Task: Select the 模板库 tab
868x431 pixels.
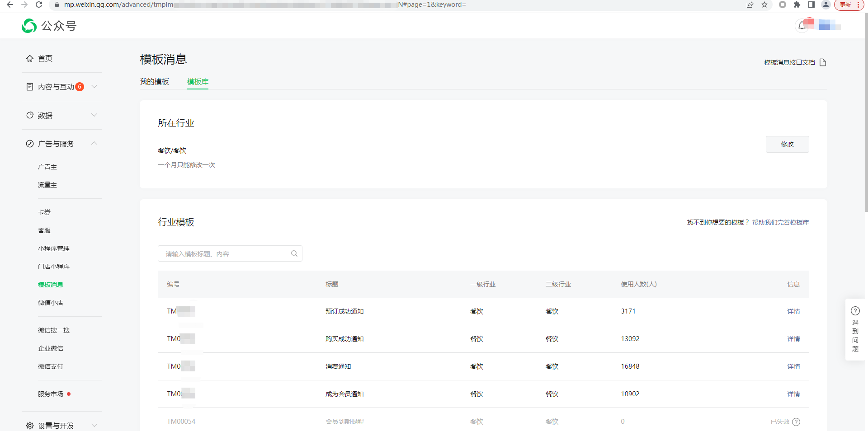Action: coord(198,82)
